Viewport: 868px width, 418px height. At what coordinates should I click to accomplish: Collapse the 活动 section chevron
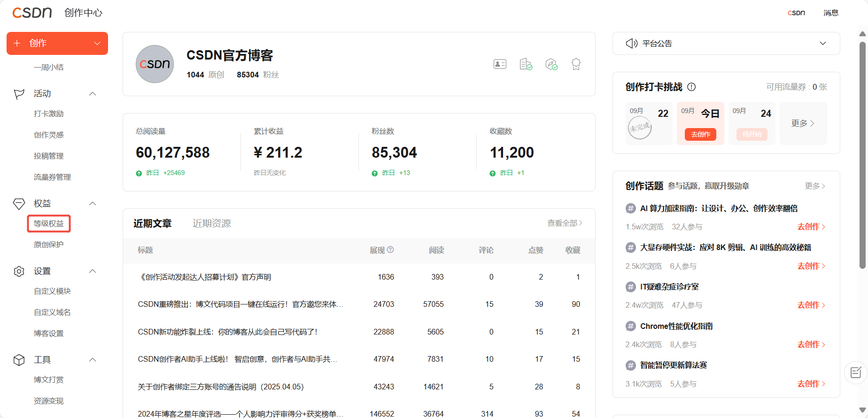[93, 94]
